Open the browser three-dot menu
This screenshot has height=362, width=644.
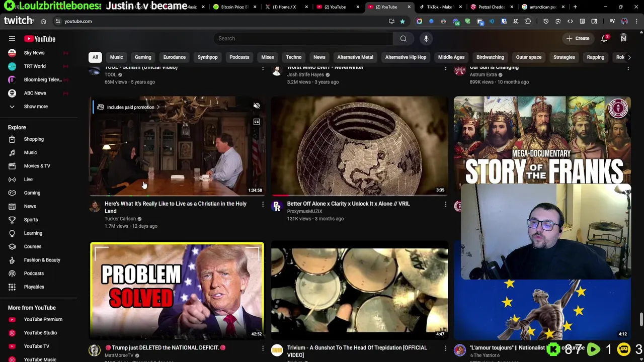click(x=636, y=21)
